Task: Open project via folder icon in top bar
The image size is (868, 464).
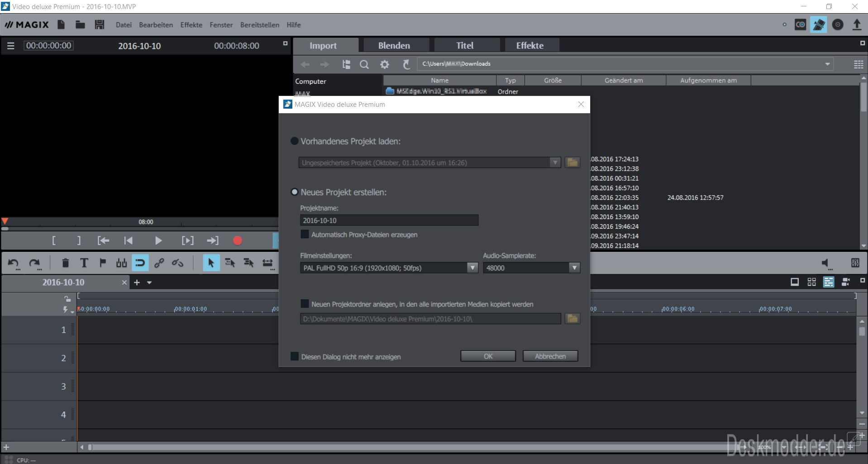Action: [x=80, y=24]
